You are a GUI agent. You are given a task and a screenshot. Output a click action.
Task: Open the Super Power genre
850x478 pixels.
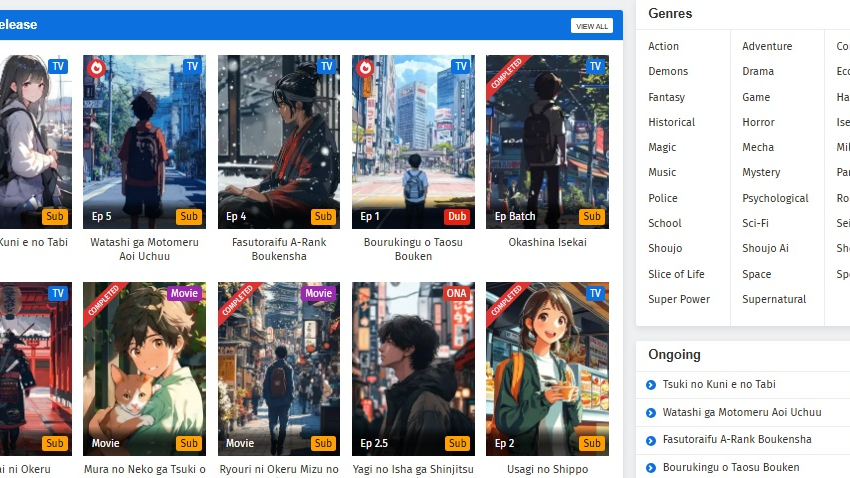pos(679,299)
